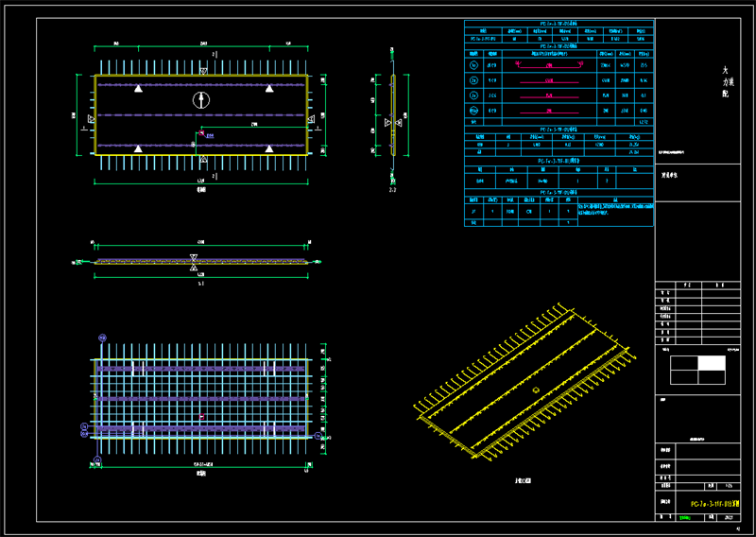
Task: Select the straight magenta rebar shape in third table row
Action: (549, 97)
